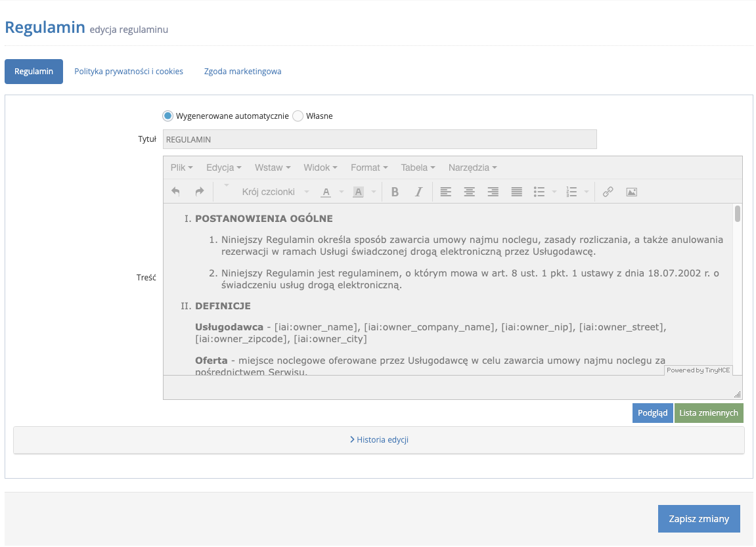The image size is (756, 547).
Task: Click Powered by TinyMCE link
Action: pyautogui.click(x=698, y=370)
